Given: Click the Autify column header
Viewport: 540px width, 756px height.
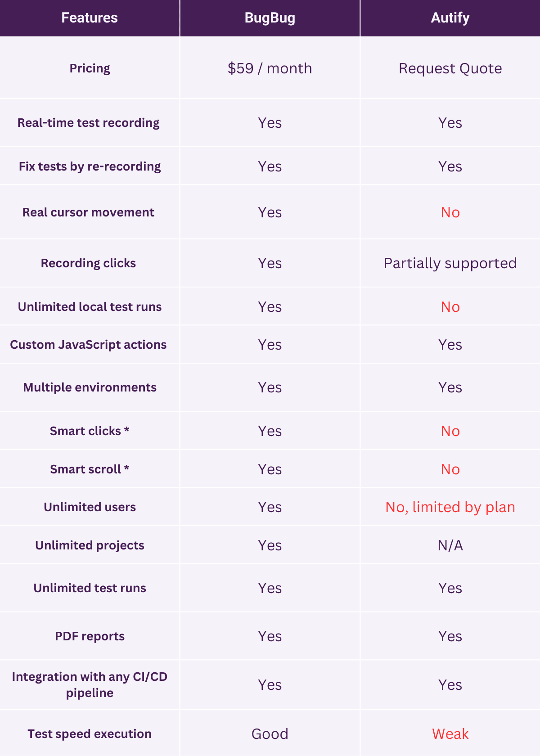Looking at the screenshot, I should (450, 18).
